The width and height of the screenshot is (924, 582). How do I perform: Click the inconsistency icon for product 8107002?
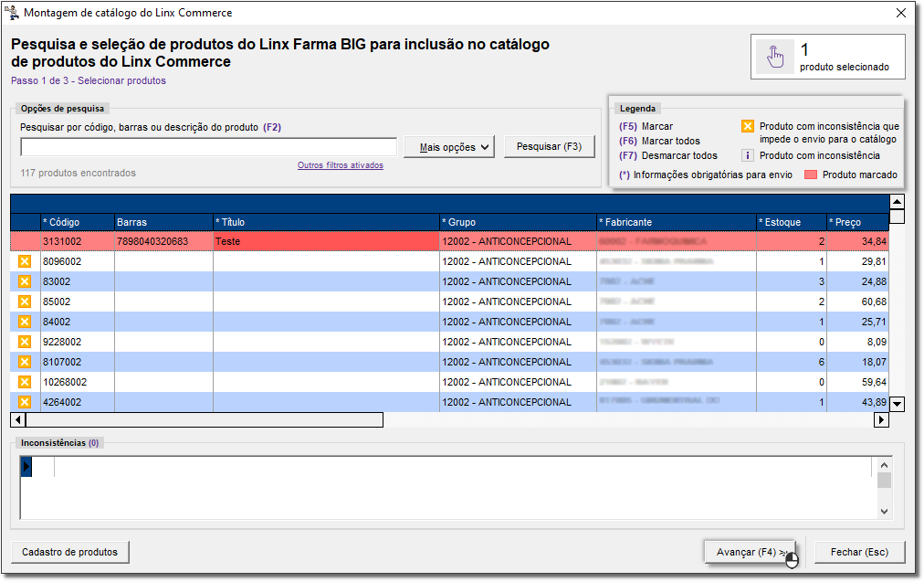(25, 362)
